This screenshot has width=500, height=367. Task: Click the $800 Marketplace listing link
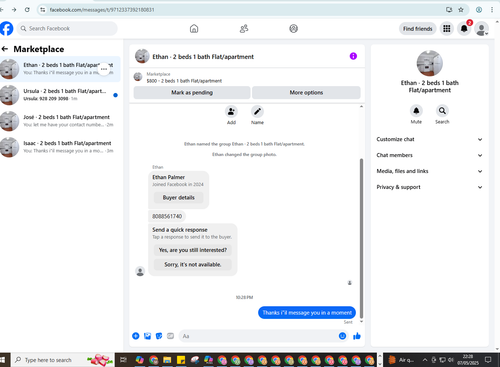click(184, 81)
